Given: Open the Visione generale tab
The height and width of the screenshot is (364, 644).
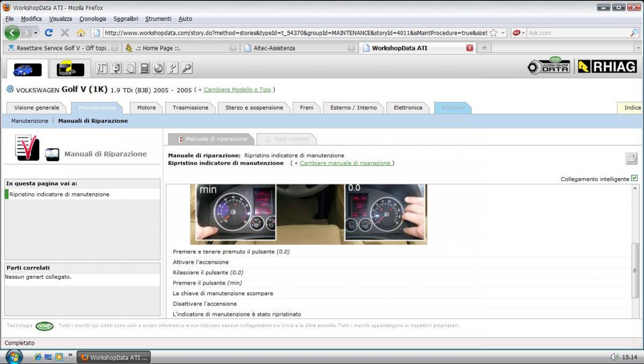Looking at the screenshot, I should [x=36, y=107].
